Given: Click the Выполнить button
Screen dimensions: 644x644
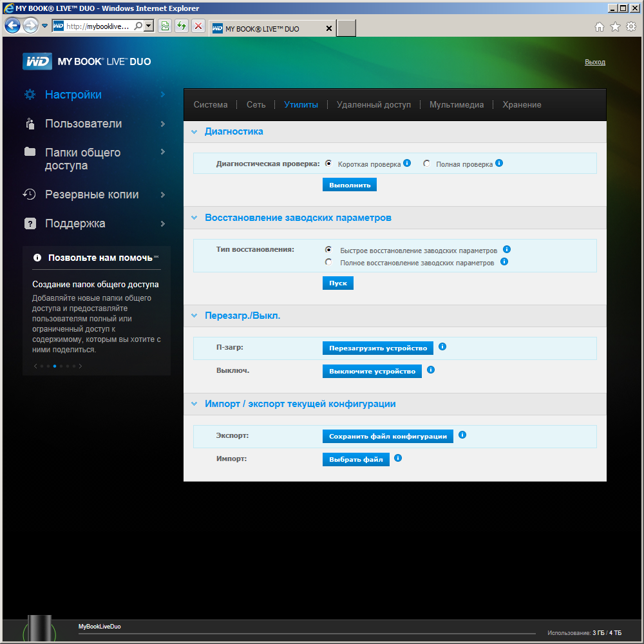Looking at the screenshot, I should [x=350, y=185].
